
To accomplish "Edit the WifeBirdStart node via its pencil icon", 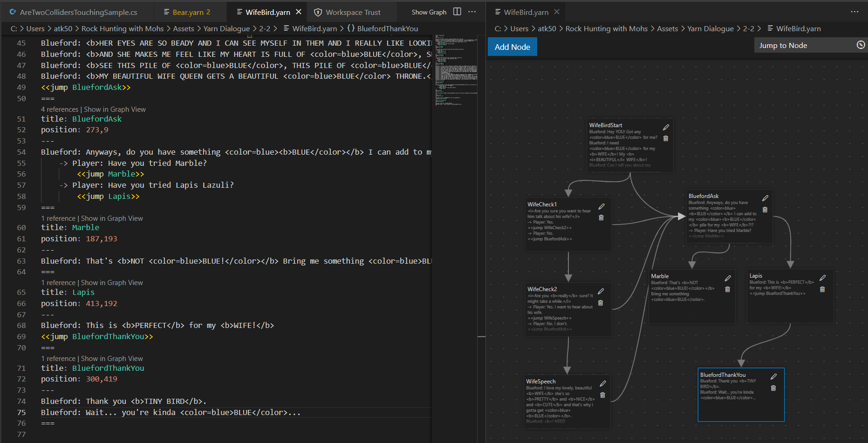I will (x=666, y=127).
